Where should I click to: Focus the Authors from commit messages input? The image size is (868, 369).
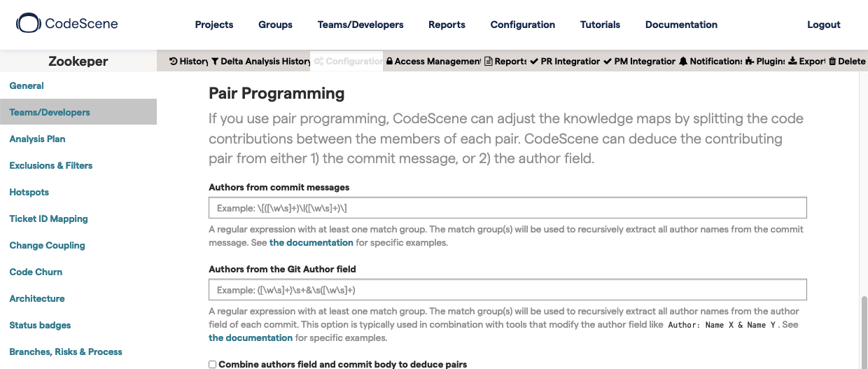coord(507,208)
